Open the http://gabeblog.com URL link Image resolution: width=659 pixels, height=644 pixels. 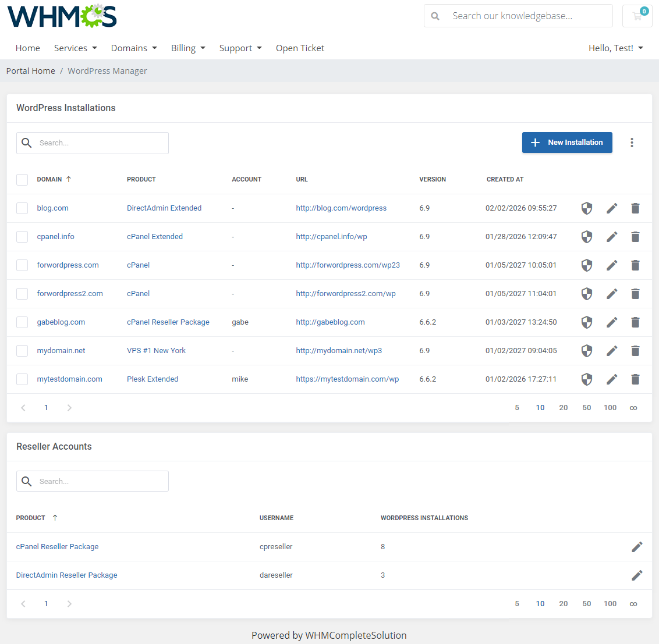(x=330, y=322)
